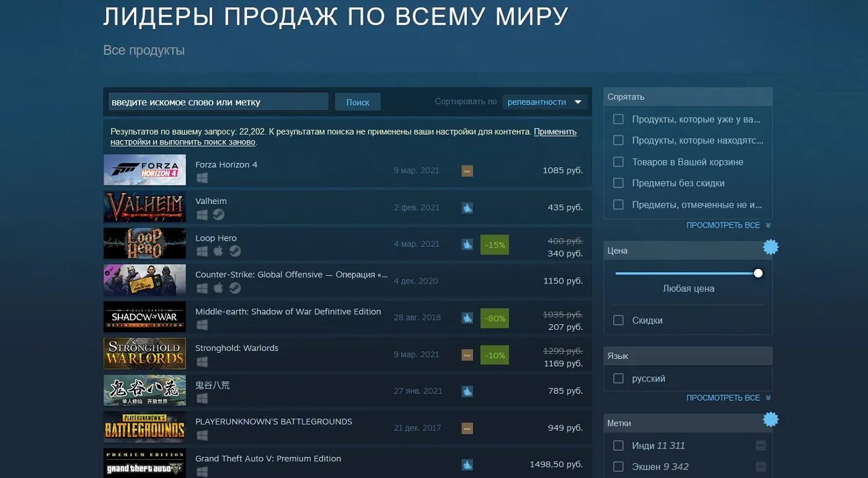The height and width of the screenshot is (478, 868).
Task: Click the Steam icon under Loop Hero
Action: click(x=235, y=252)
